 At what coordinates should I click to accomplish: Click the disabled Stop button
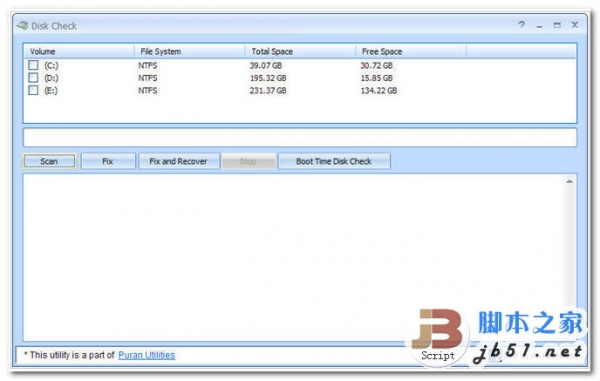click(x=248, y=161)
